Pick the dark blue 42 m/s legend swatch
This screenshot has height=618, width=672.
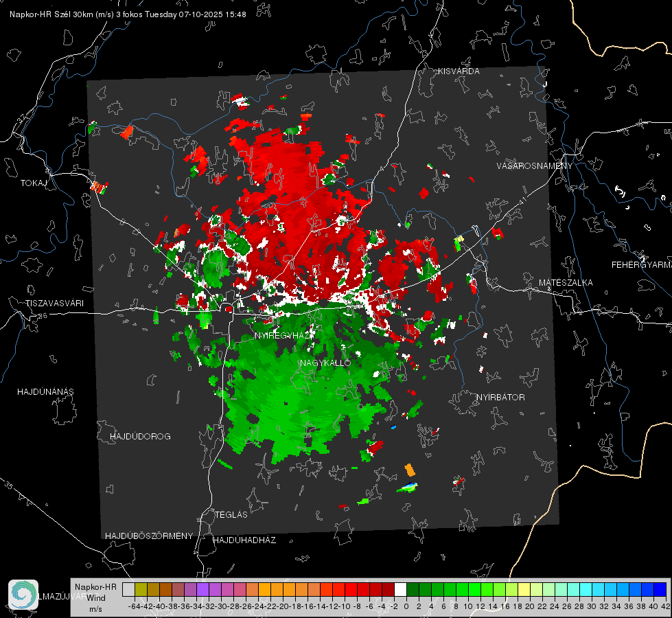[660, 589]
